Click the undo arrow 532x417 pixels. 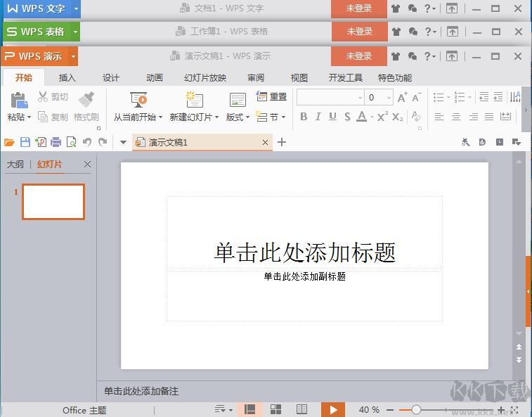coord(87,142)
